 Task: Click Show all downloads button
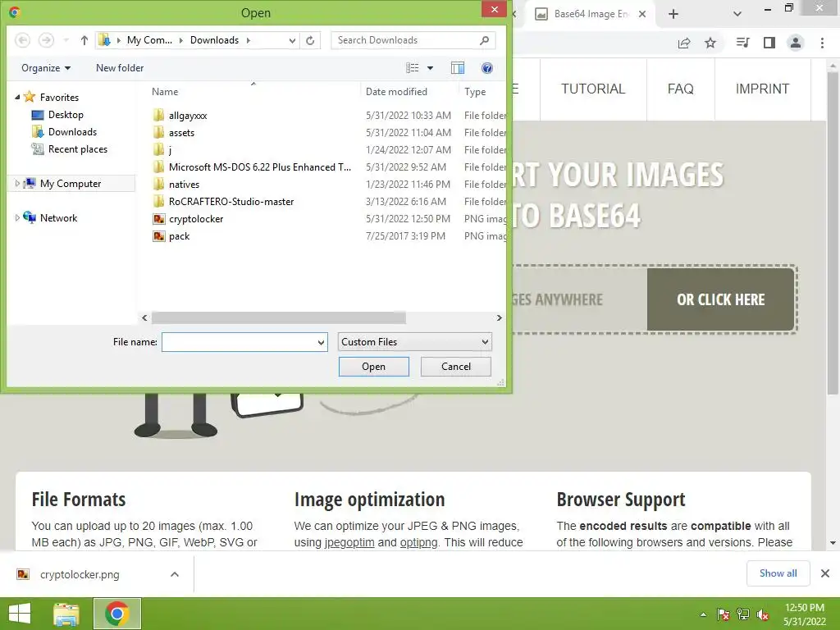[x=778, y=573]
